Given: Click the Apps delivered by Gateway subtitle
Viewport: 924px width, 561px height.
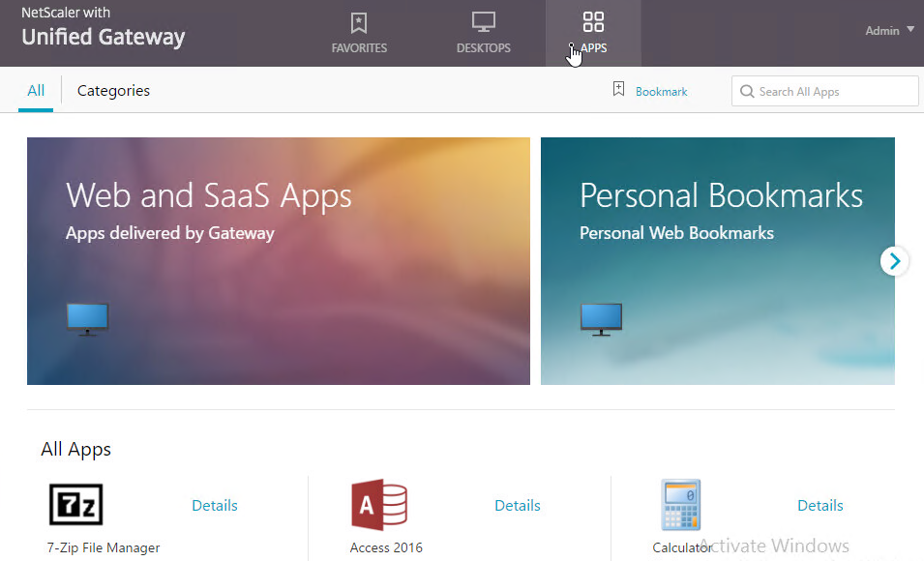Looking at the screenshot, I should point(169,233).
